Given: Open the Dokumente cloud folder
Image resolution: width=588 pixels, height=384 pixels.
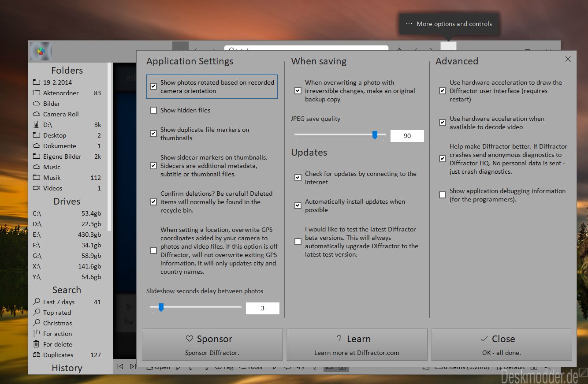Looking at the screenshot, I should 67,146.
